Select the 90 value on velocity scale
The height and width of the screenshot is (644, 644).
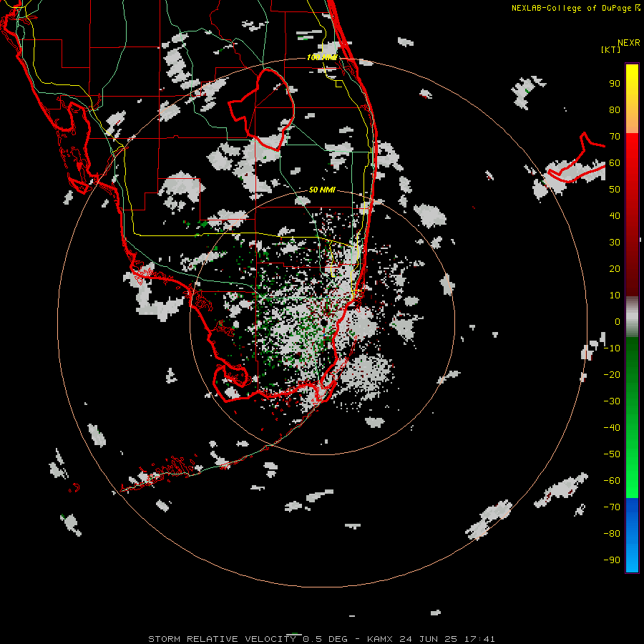click(x=615, y=84)
